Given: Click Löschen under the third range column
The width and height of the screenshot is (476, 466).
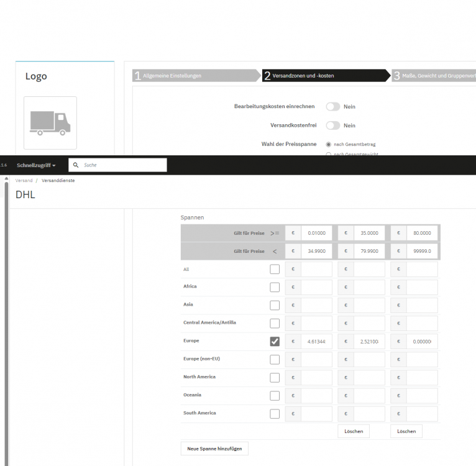Looking at the screenshot, I should [406, 431].
